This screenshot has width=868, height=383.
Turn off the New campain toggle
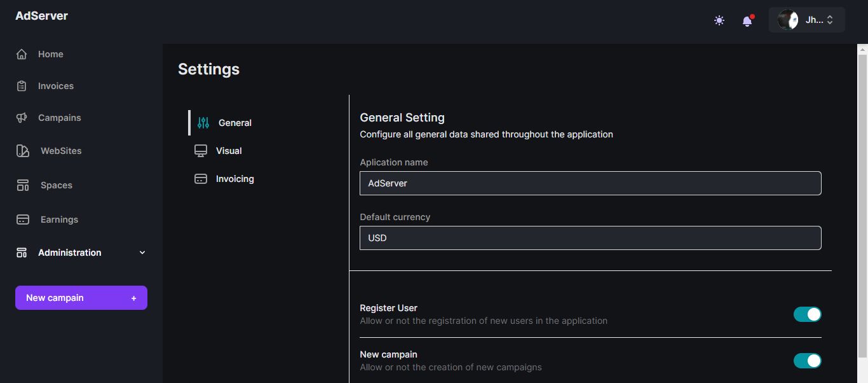tap(807, 361)
